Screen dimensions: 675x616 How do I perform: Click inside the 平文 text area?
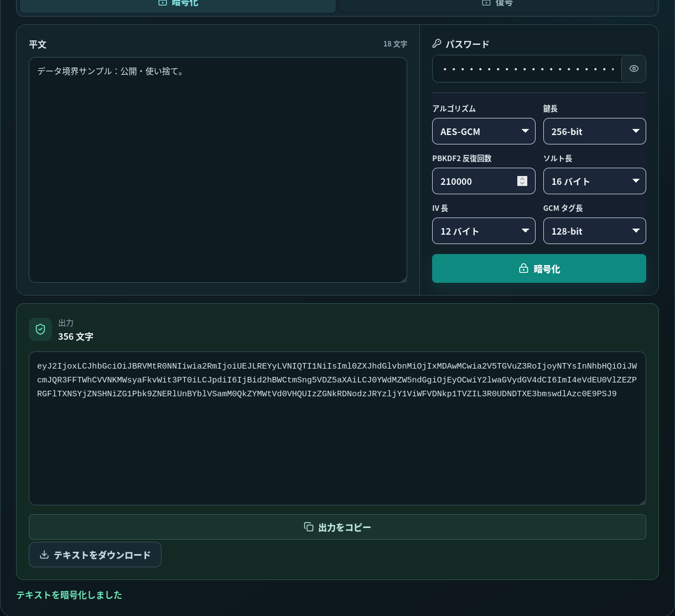tap(218, 170)
